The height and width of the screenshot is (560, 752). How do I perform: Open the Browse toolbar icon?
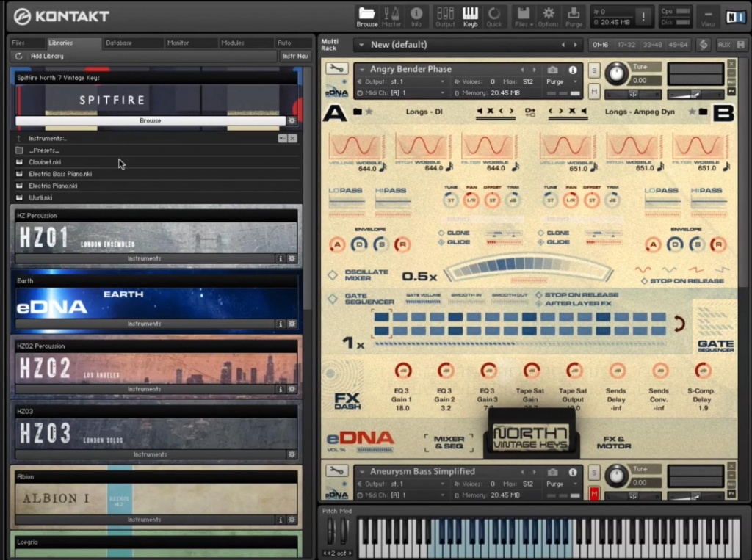367,17
